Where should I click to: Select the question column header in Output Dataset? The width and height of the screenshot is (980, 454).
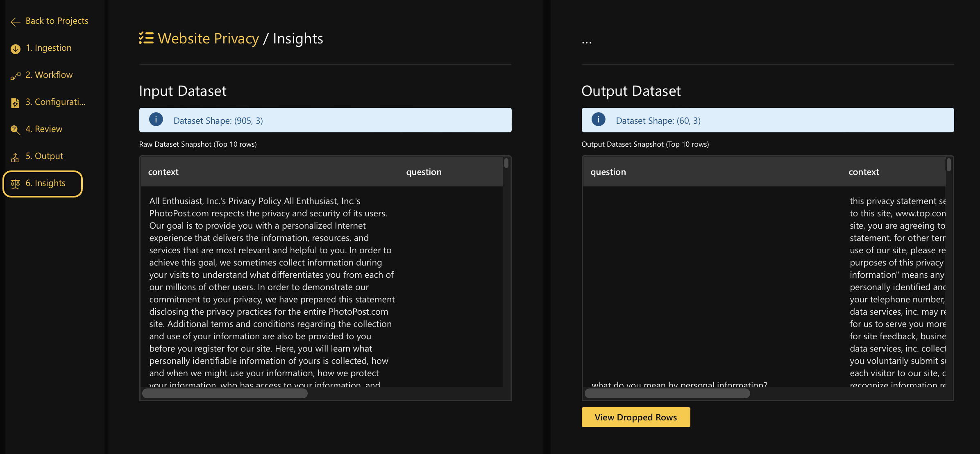[608, 172]
